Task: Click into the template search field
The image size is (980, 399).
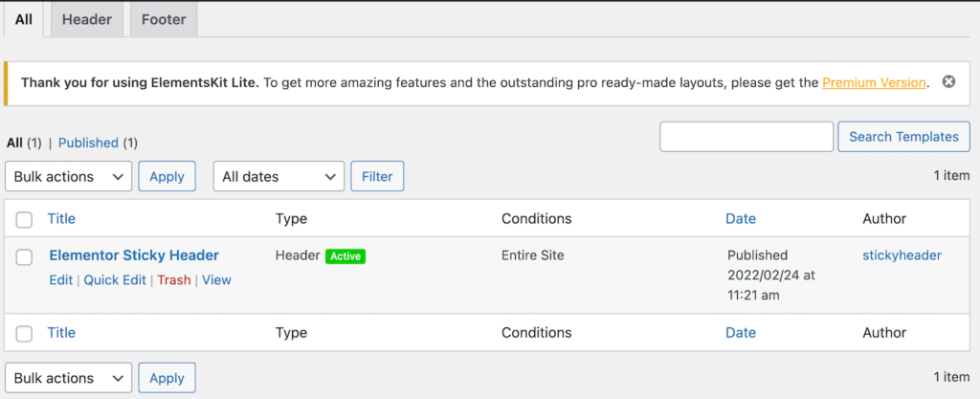Action: pos(746,137)
